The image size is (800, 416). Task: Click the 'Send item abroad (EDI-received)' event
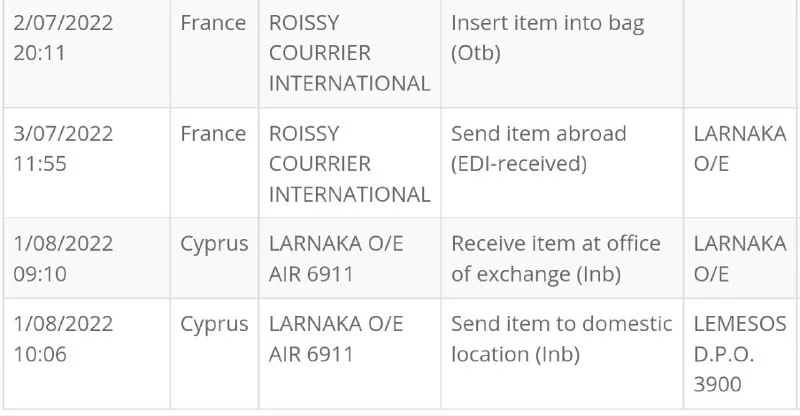(x=539, y=148)
